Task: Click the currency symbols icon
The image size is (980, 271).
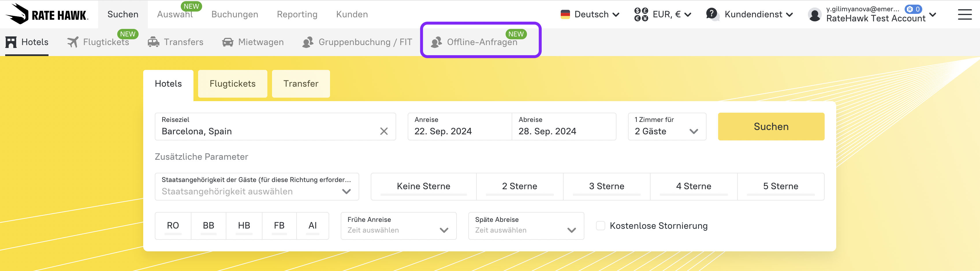Action: point(641,14)
